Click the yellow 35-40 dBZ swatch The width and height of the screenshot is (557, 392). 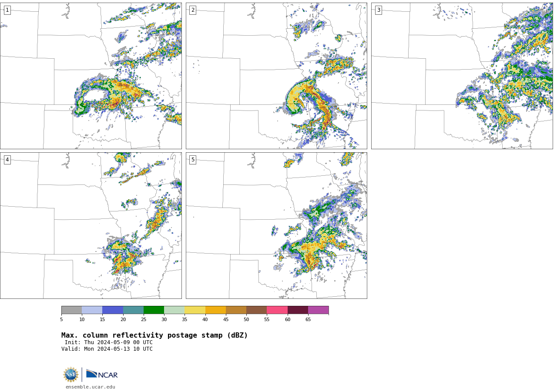coord(195,310)
